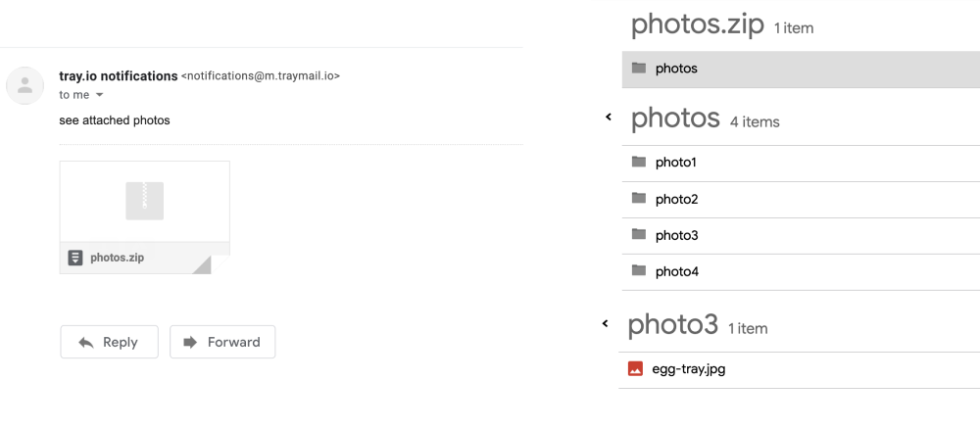Click the folder icon next to photos
This screenshot has height=428, width=980.
[x=639, y=68]
